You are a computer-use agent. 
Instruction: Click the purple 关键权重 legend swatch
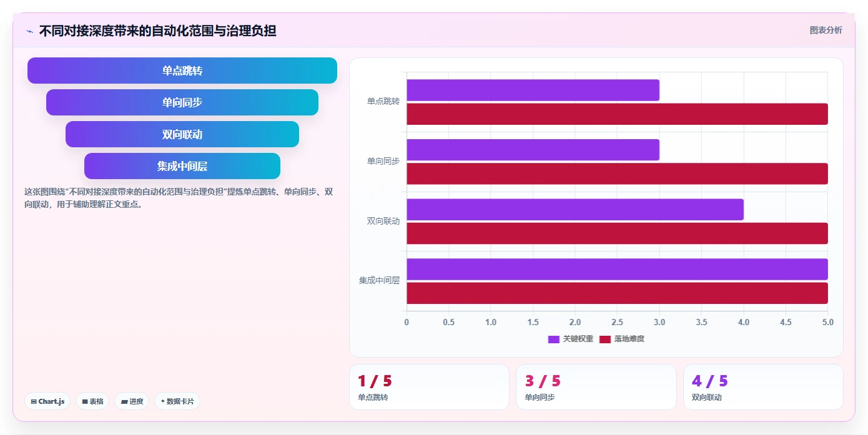click(554, 339)
